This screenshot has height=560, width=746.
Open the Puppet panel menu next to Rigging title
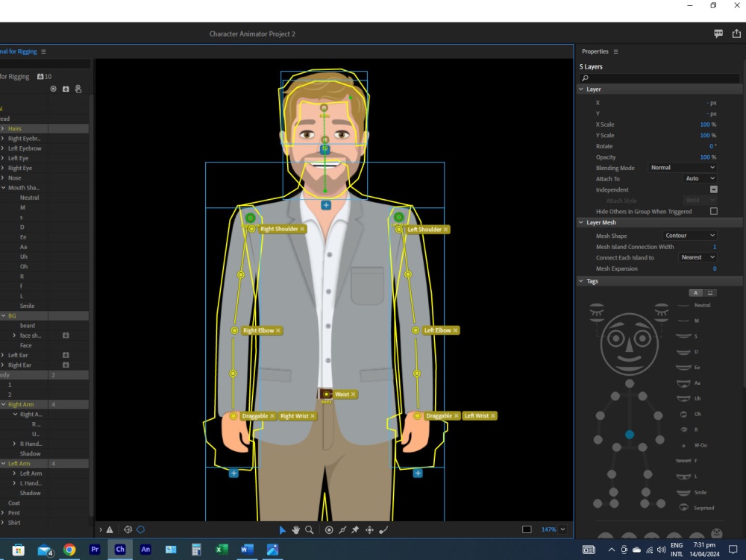point(43,51)
